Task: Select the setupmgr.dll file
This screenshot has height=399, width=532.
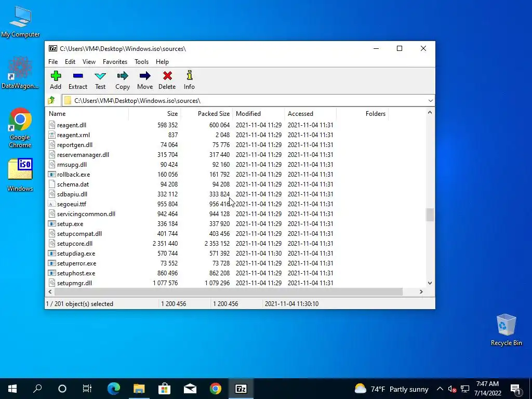Action: 74,283
